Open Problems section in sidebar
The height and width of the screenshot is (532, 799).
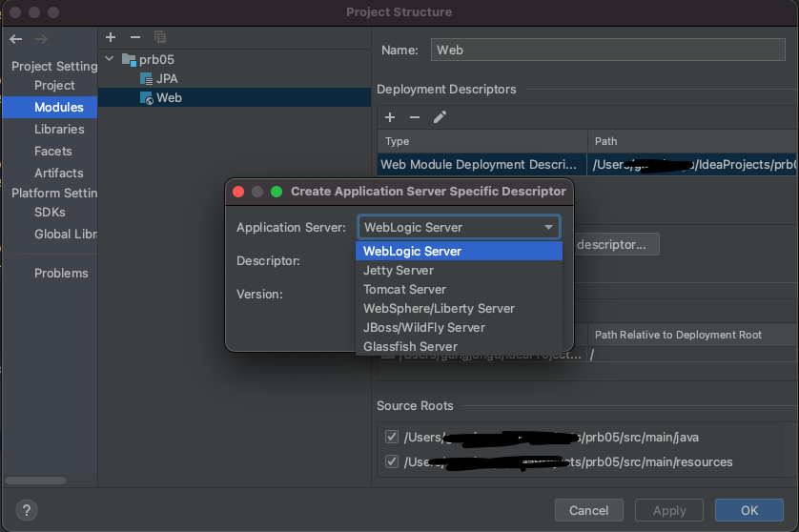[x=61, y=273]
